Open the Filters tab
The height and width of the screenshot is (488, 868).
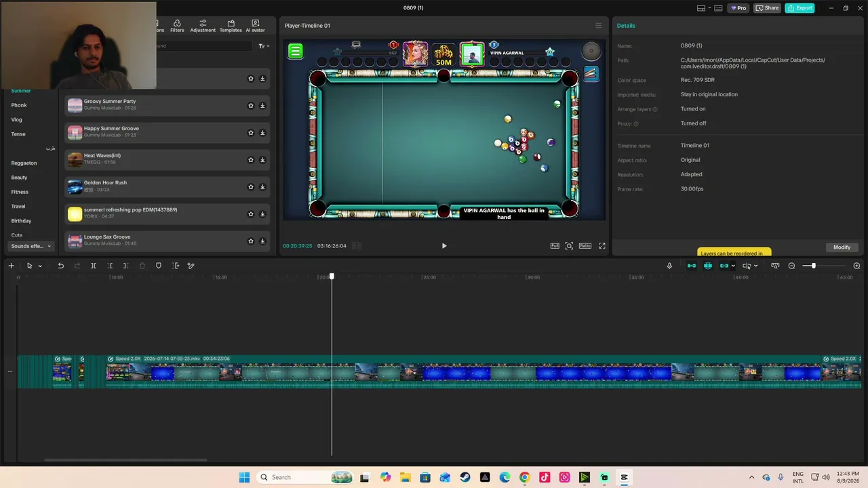(177, 26)
